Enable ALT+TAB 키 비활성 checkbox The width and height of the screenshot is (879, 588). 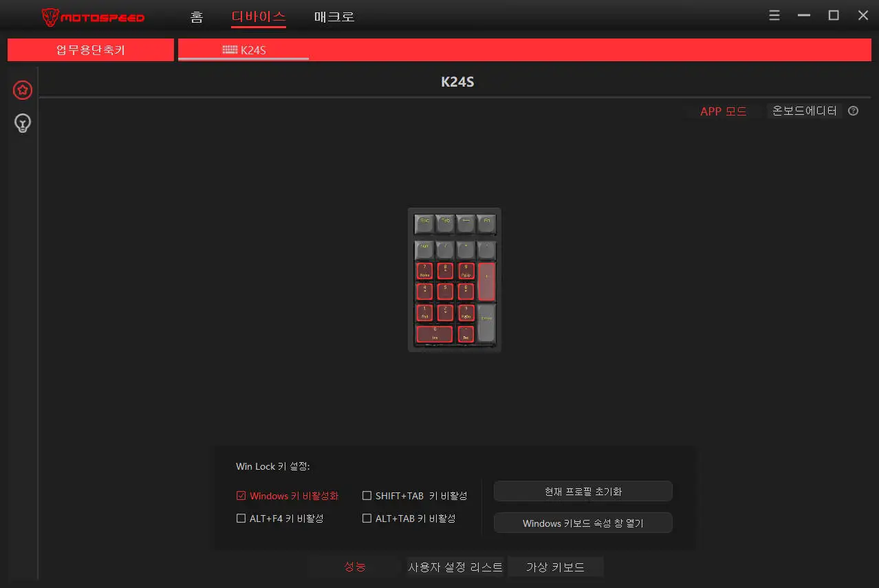(x=367, y=519)
